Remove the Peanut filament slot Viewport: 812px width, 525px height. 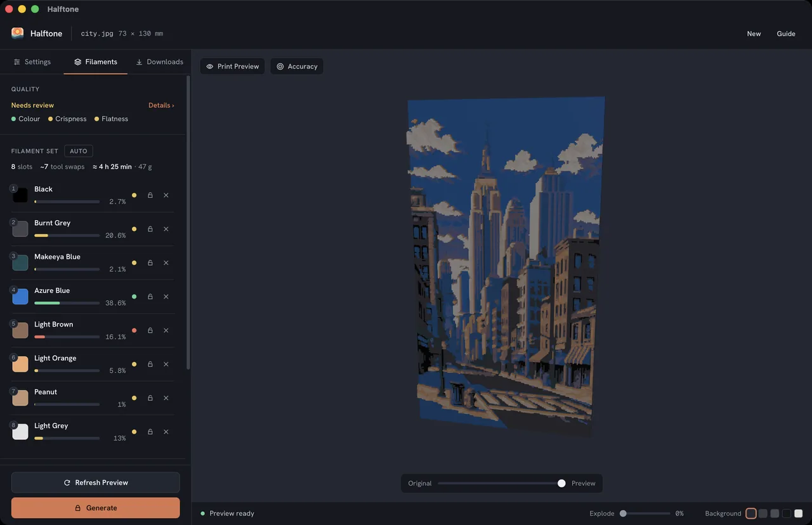click(x=166, y=398)
